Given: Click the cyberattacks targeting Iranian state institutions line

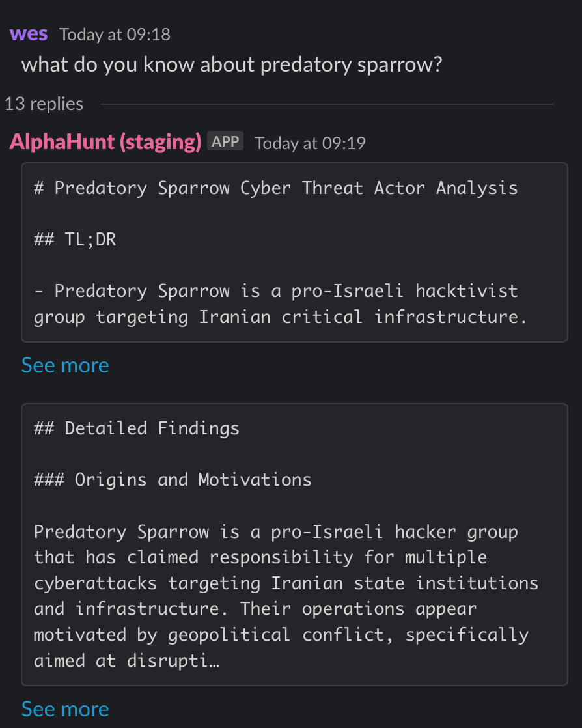Looking at the screenshot, I should pos(286,583).
